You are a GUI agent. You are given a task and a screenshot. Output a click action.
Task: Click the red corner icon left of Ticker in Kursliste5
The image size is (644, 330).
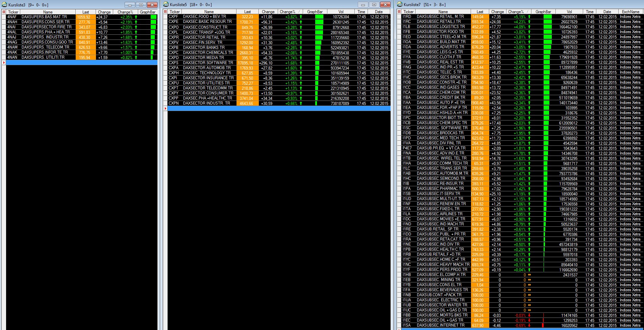pyautogui.click(x=166, y=12)
